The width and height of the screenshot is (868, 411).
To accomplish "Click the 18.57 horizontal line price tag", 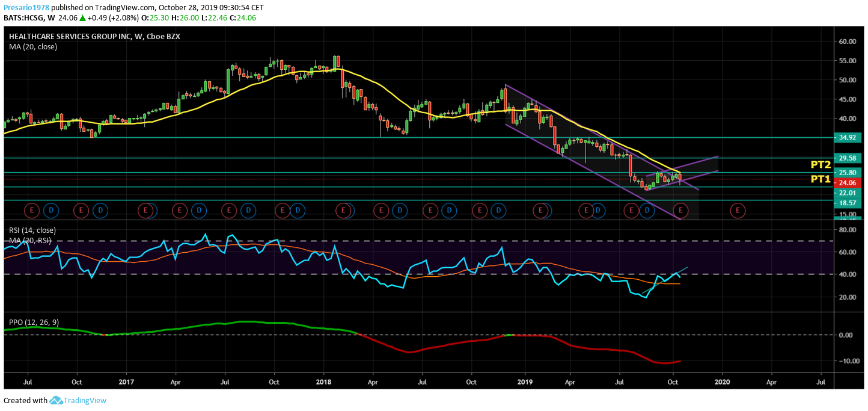I will [x=847, y=204].
